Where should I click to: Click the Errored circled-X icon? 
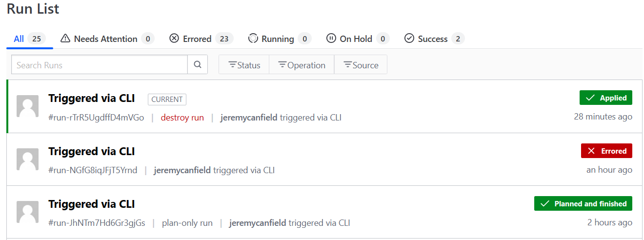[174, 38]
